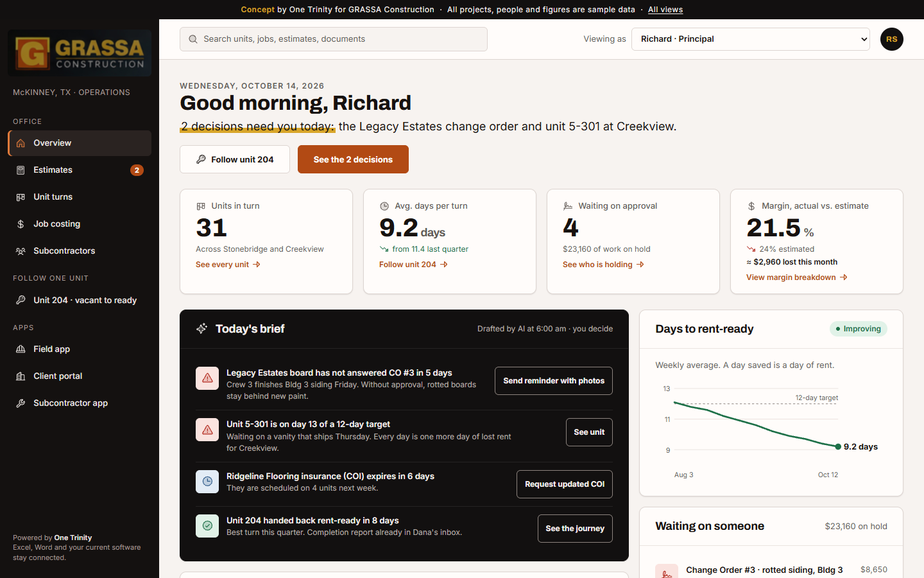This screenshot has height=578, width=924.
Task: Click the RS user avatar
Action: (892, 39)
